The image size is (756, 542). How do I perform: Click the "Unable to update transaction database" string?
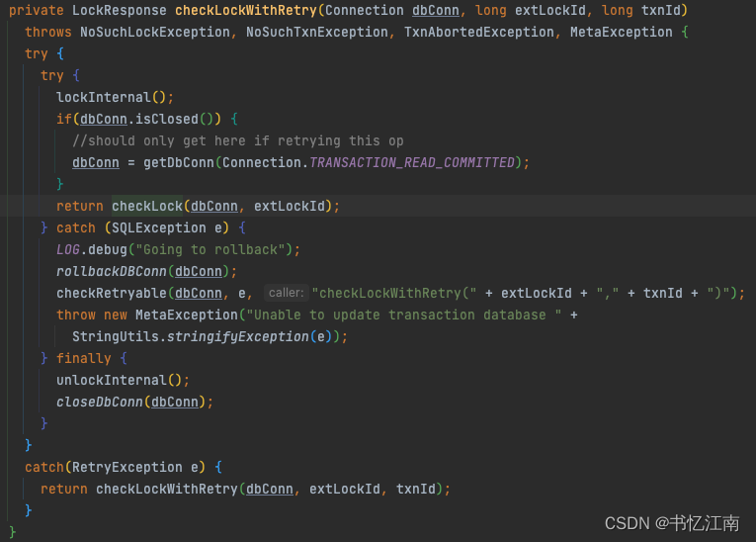pos(403,315)
